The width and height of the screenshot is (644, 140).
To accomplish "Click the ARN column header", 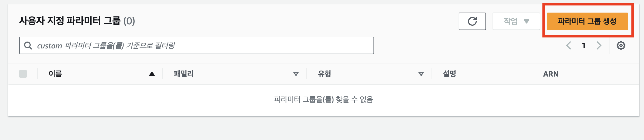I will coord(551,74).
